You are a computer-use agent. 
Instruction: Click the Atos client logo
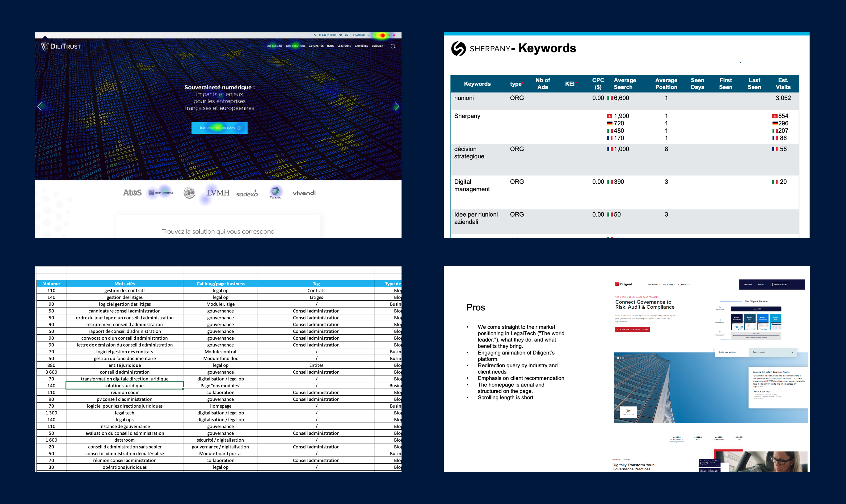132,193
